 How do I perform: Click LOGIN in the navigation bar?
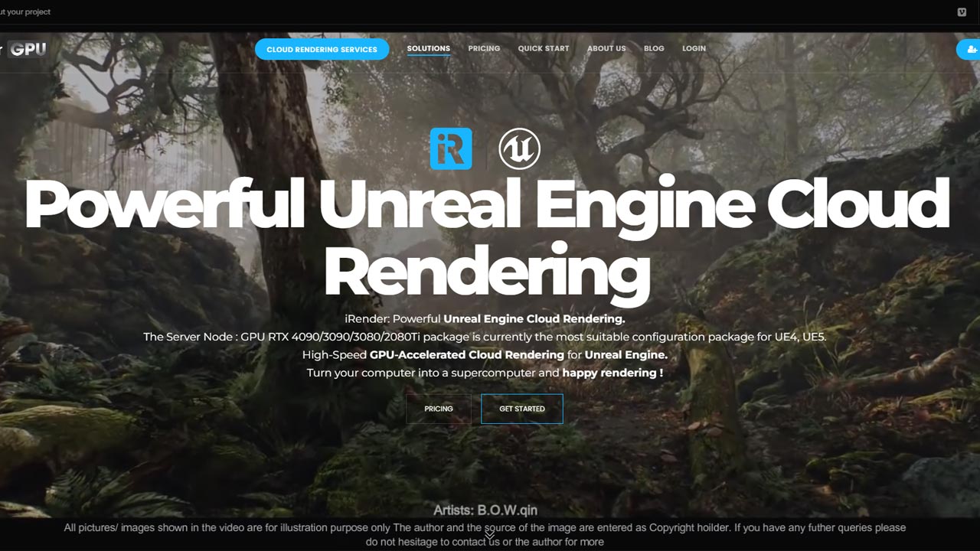pyautogui.click(x=694, y=48)
